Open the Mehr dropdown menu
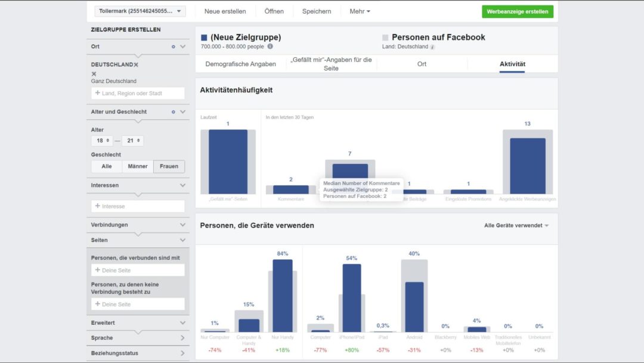Image resolution: width=644 pixels, height=363 pixels. (x=360, y=11)
